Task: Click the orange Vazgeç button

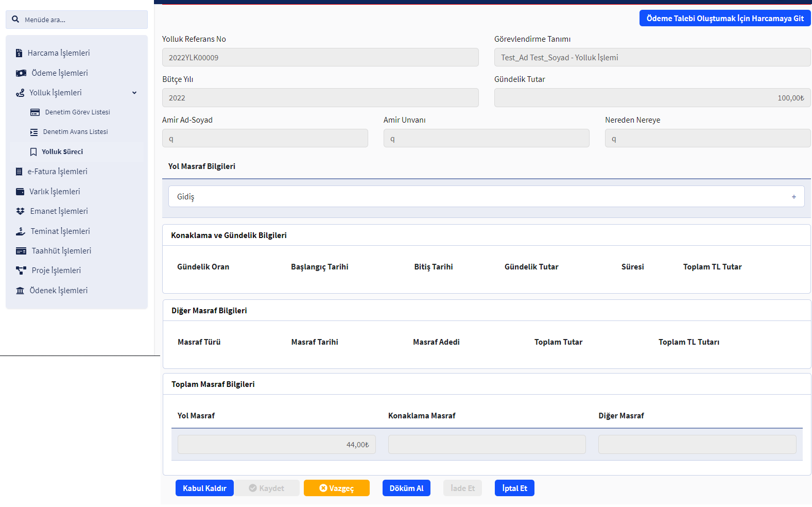Action: (x=336, y=488)
